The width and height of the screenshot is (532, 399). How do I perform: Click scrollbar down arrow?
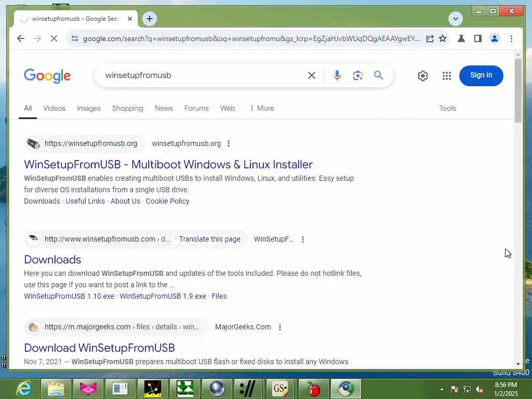coord(518,364)
